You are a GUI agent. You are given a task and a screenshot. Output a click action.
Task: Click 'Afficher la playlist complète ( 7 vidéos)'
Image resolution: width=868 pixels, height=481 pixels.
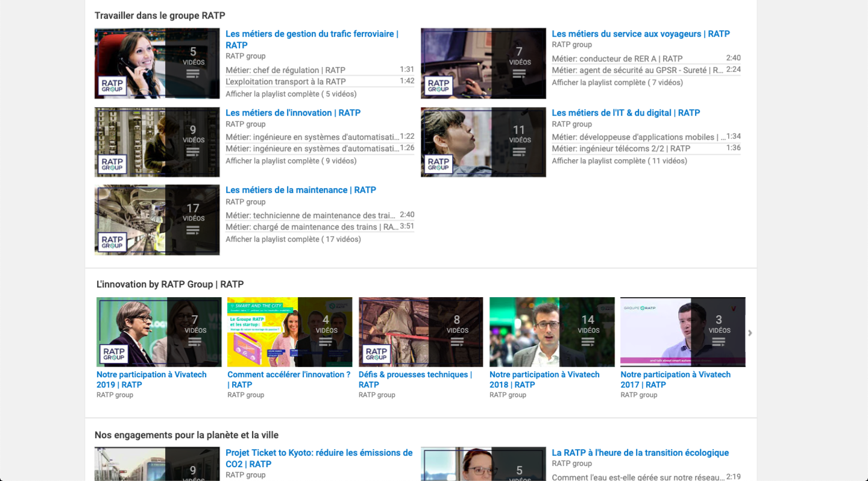(617, 83)
